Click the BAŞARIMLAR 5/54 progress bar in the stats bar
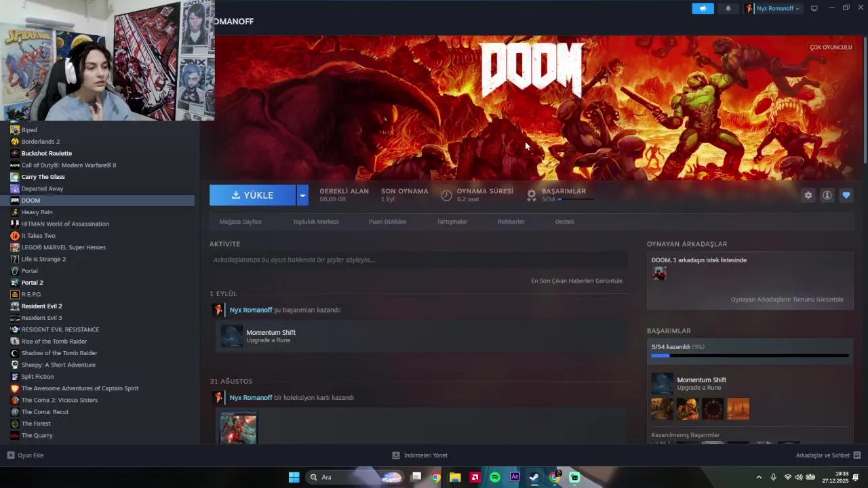868x488 pixels. point(576,199)
